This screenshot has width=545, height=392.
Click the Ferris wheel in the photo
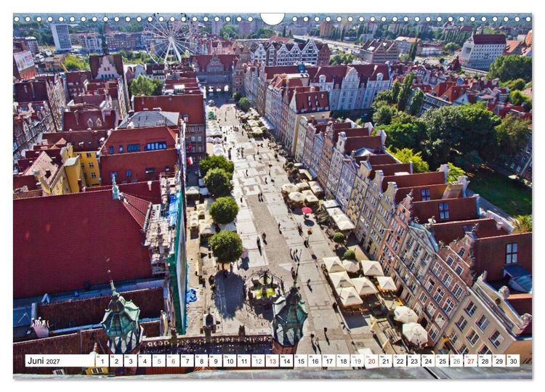(170, 41)
